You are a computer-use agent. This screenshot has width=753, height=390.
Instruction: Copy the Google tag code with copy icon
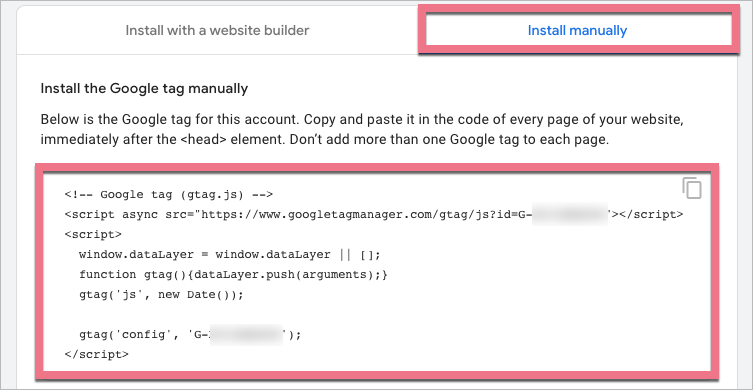pos(692,188)
